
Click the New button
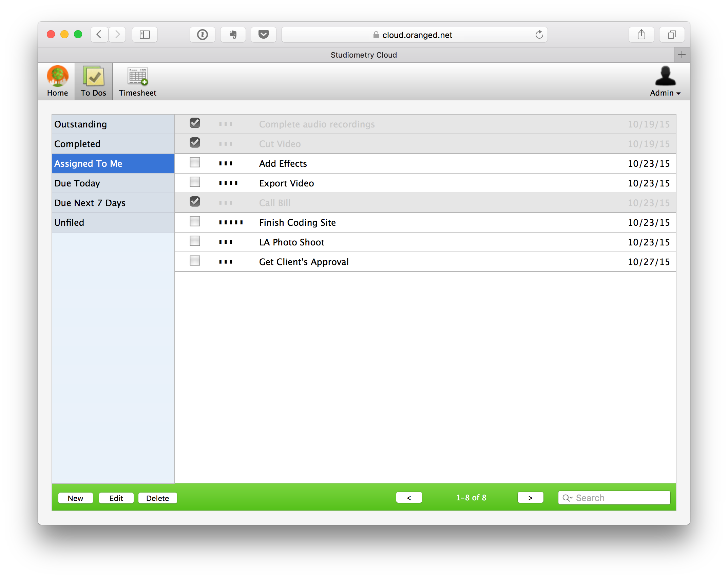(75, 498)
